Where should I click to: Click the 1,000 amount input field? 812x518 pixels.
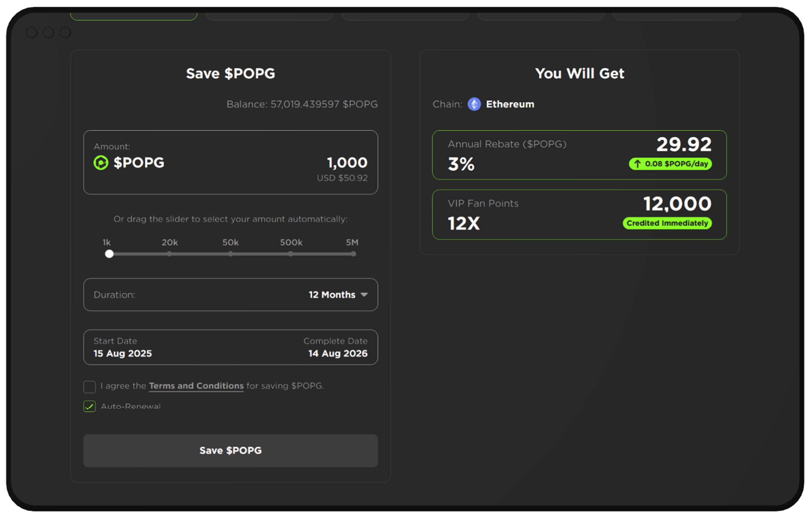(347, 163)
